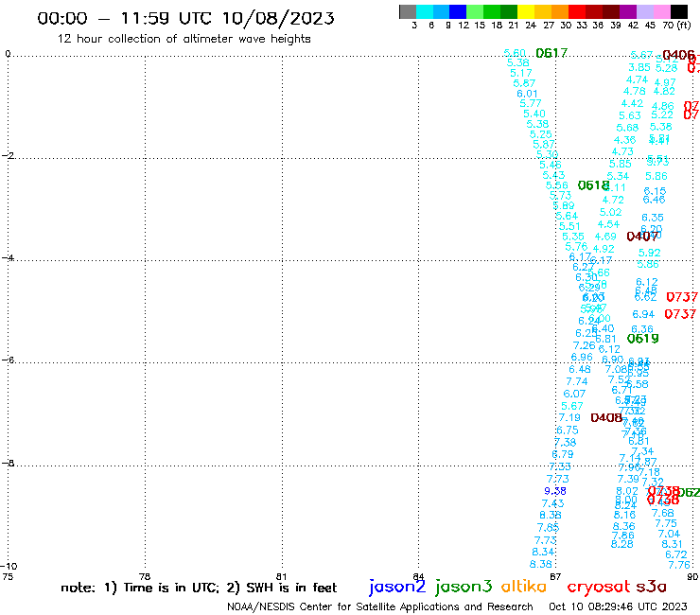Click the altika satellite legend label
This screenshot has height=615, width=700.
point(524,587)
